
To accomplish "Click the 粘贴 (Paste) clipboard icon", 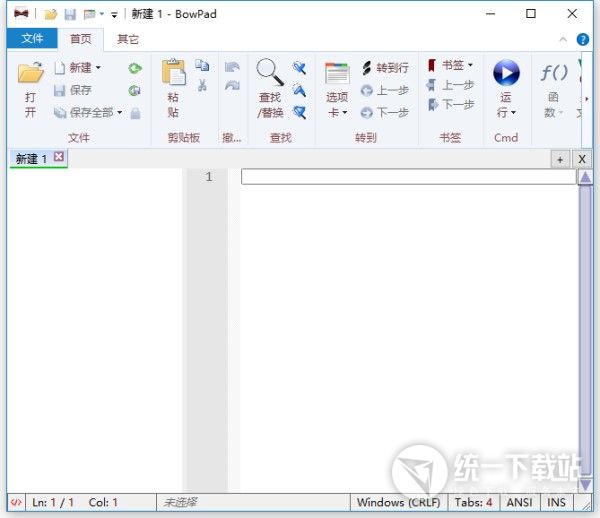I will pos(173,74).
